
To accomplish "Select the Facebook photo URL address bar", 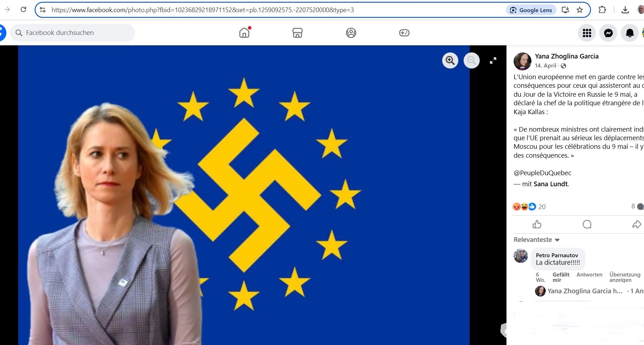I will [203, 10].
